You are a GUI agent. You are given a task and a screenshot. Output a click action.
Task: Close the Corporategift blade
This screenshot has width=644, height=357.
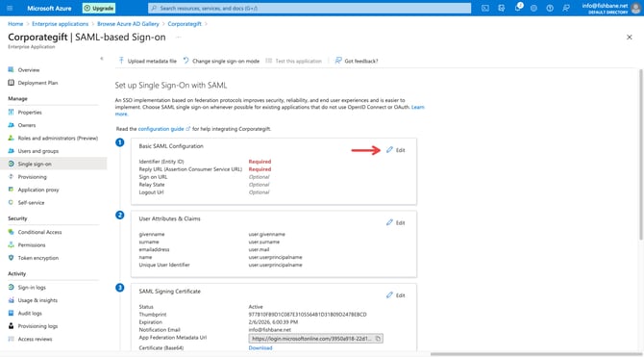point(630,37)
